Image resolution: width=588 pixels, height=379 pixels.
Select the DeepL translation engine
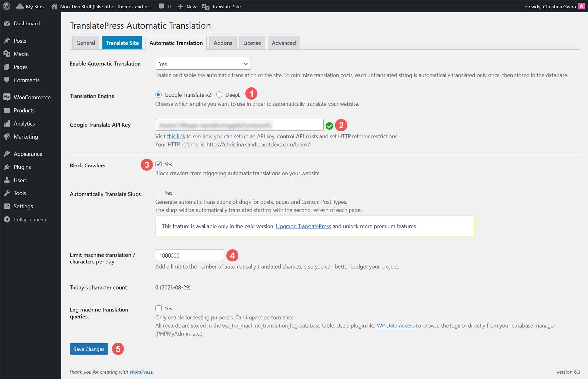219,95
